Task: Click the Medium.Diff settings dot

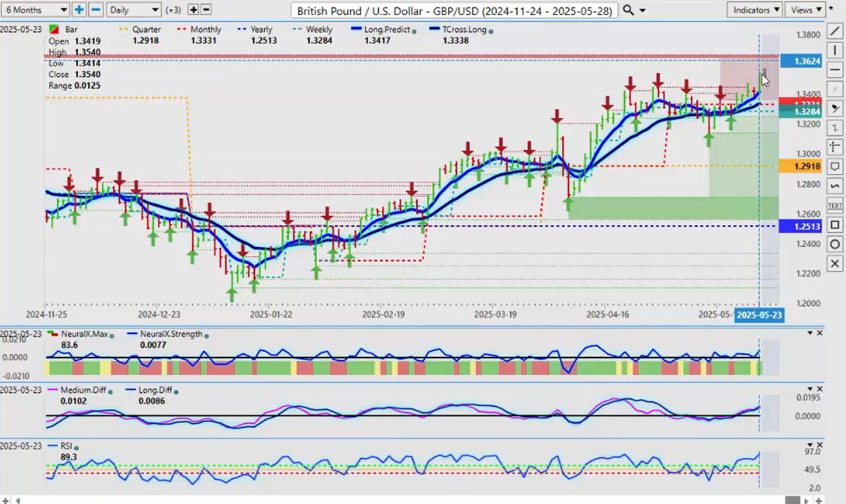Action: point(110,392)
